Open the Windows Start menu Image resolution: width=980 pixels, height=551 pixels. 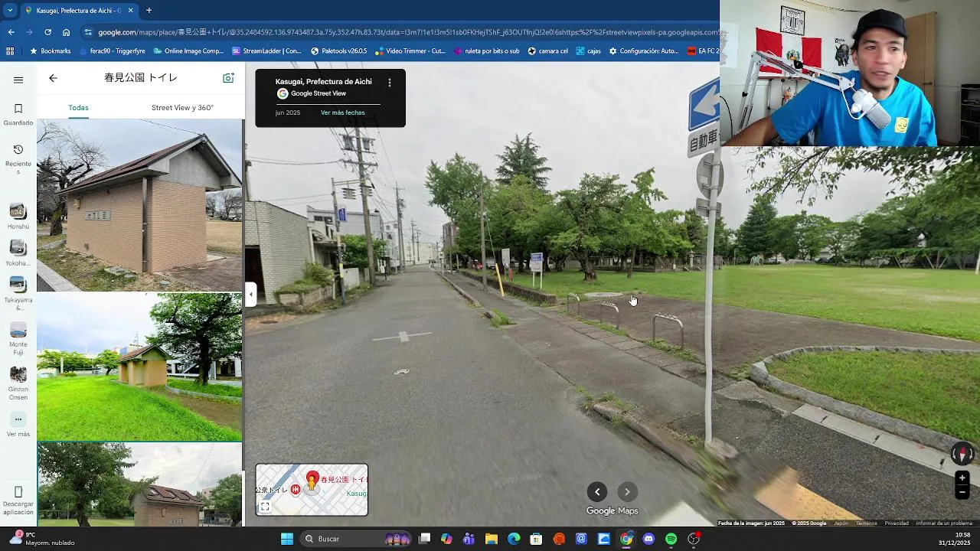[x=287, y=539]
